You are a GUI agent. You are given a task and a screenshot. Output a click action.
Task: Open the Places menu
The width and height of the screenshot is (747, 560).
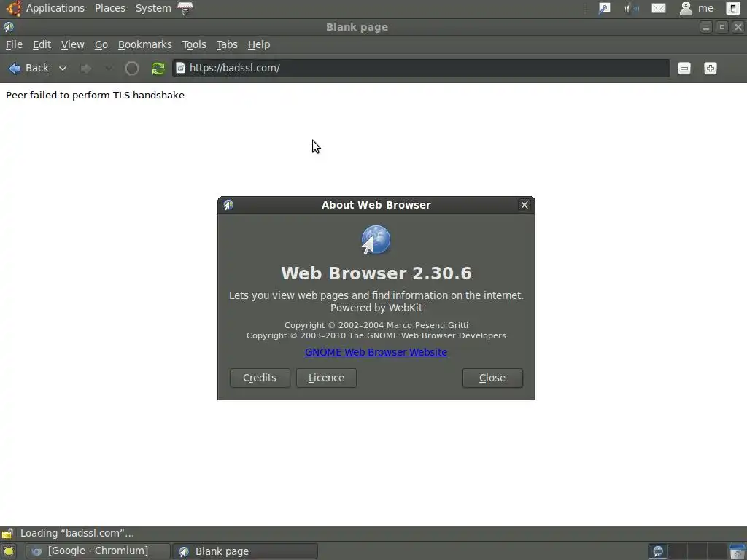point(110,8)
